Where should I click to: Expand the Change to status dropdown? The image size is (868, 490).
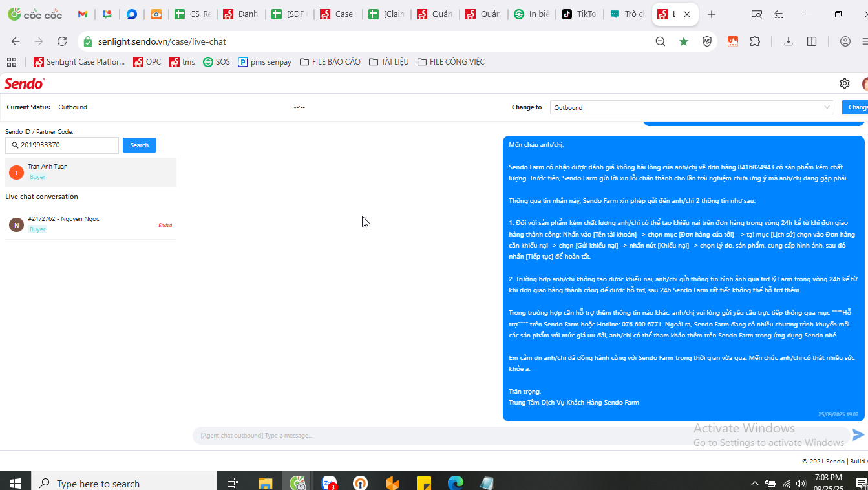[x=692, y=107]
